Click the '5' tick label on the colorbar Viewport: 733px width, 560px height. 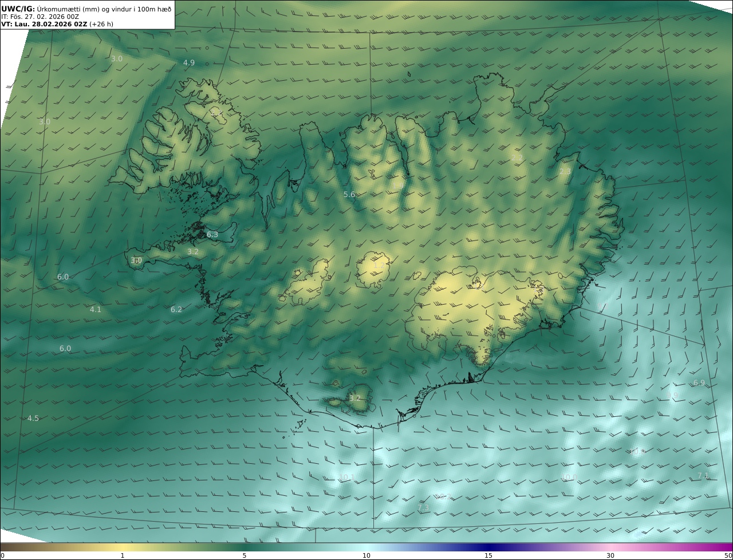point(245,555)
